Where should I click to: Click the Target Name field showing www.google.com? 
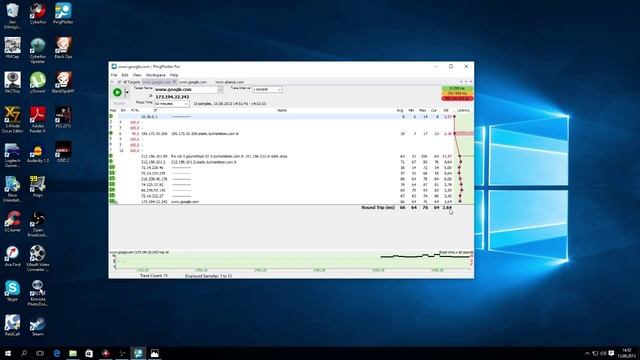186,89
